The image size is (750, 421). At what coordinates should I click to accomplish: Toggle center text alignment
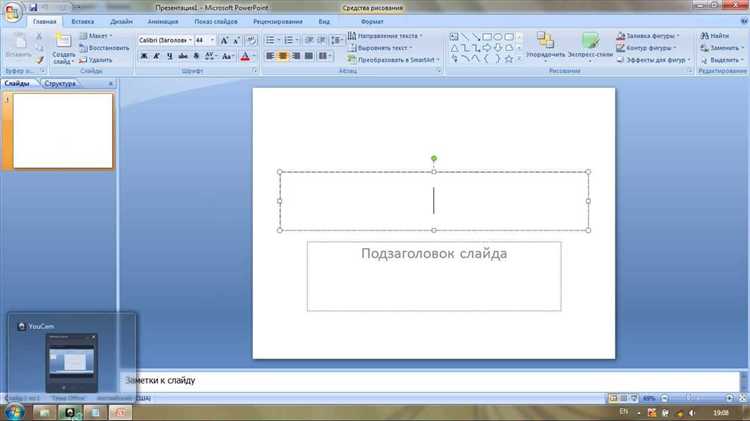coord(283,56)
